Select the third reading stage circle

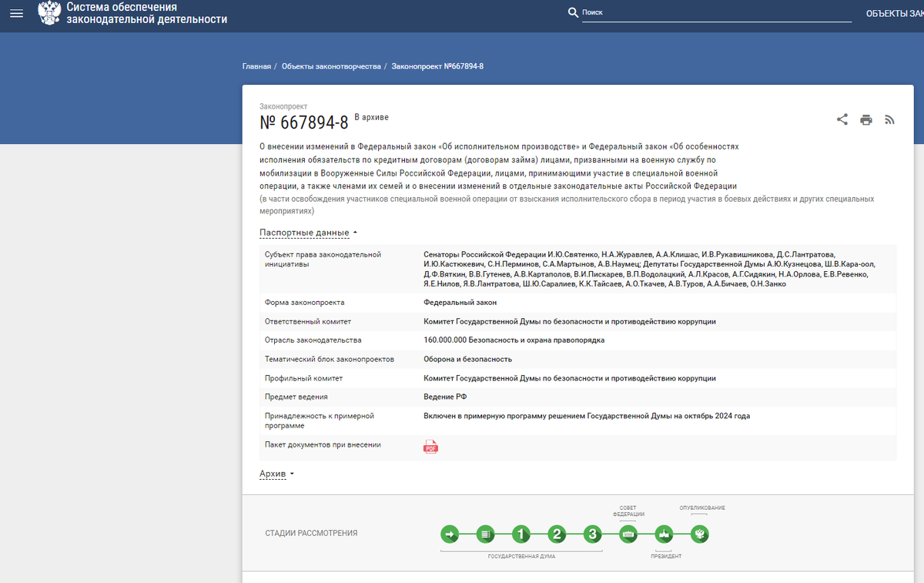[x=592, y=534]
